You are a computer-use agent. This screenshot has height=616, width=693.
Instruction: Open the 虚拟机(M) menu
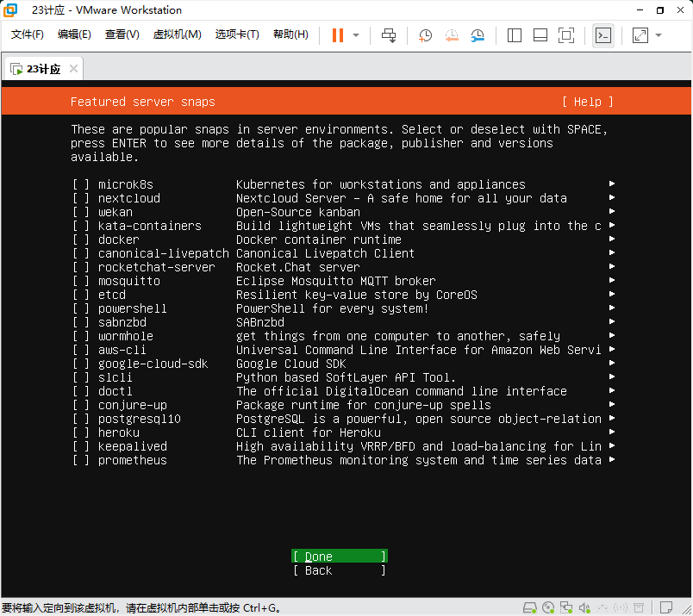point(178,34)
